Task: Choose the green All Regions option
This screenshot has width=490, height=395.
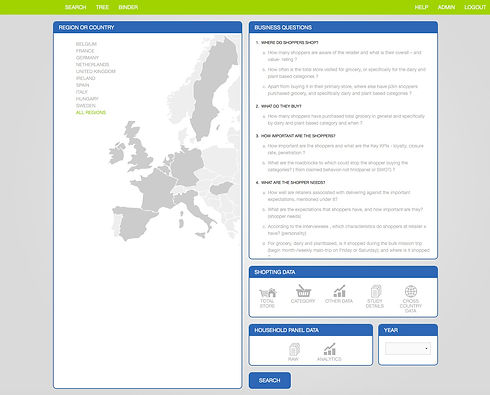Action: point(91,112)
